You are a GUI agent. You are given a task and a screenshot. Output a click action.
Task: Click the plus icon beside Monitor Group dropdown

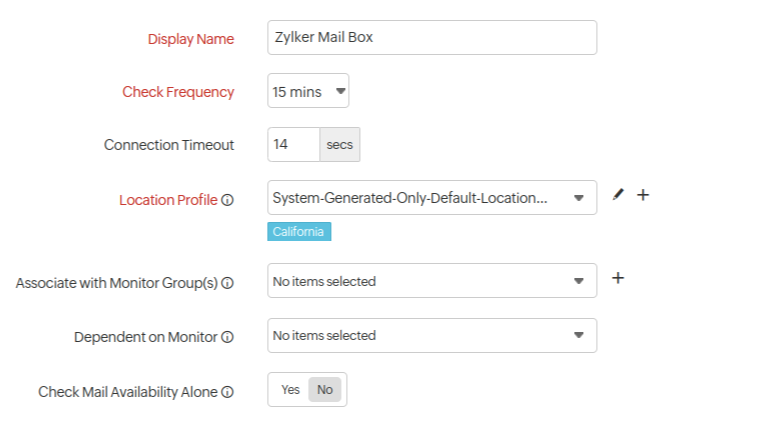[x=618, y=278]
